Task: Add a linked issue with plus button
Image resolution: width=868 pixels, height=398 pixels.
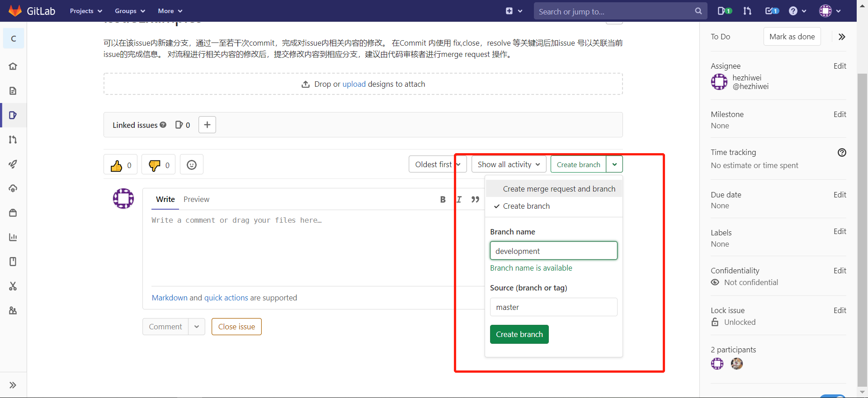Action: click(207, 125)
